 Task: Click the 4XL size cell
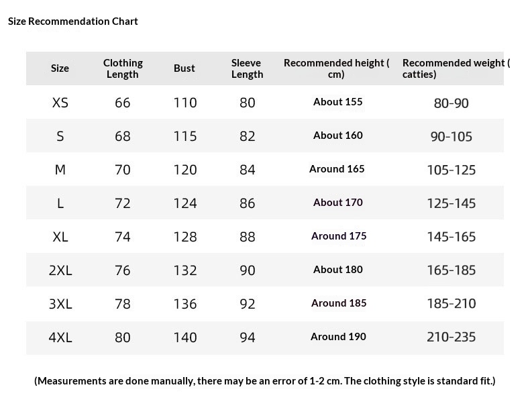60,337
